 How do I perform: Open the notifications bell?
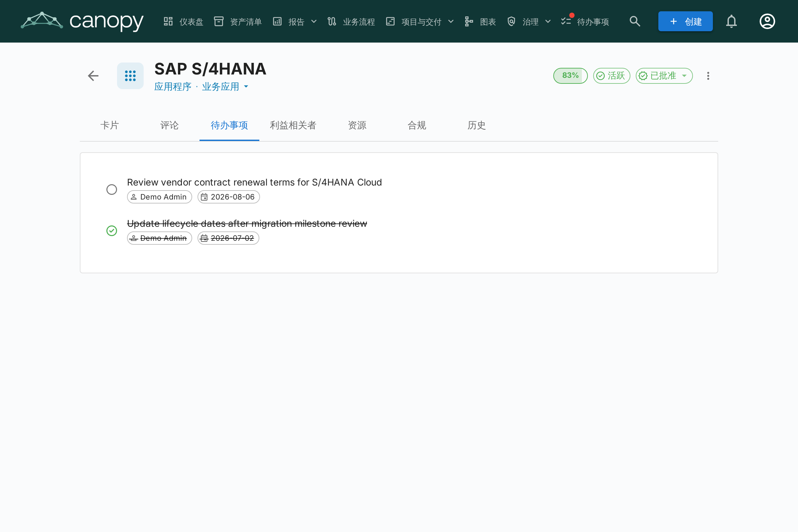coord(731,21)
